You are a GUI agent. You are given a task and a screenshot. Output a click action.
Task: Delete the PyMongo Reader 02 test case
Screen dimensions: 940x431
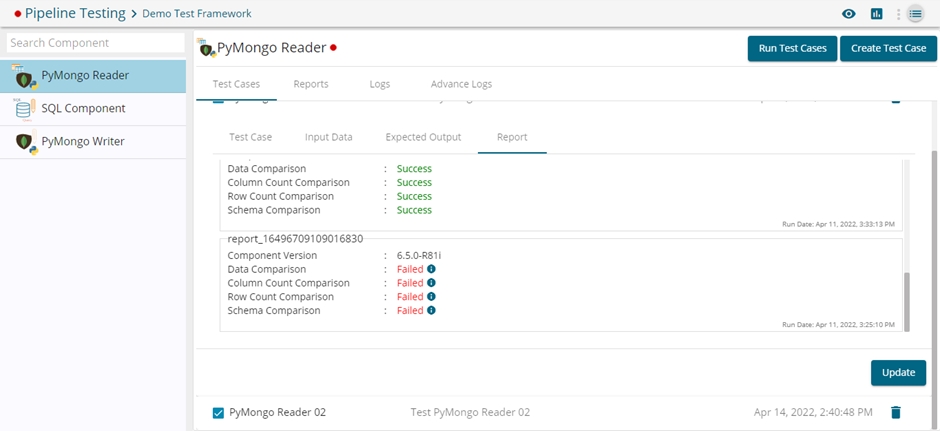896,412
